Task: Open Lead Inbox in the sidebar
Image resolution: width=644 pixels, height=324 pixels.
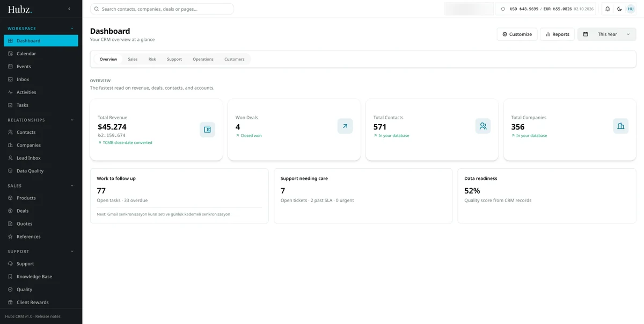Action: pyautogui.click(x=41, y=158)
